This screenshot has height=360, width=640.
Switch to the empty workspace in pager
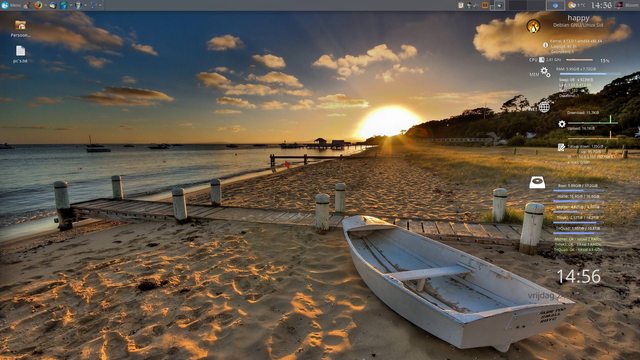point(536,5)
